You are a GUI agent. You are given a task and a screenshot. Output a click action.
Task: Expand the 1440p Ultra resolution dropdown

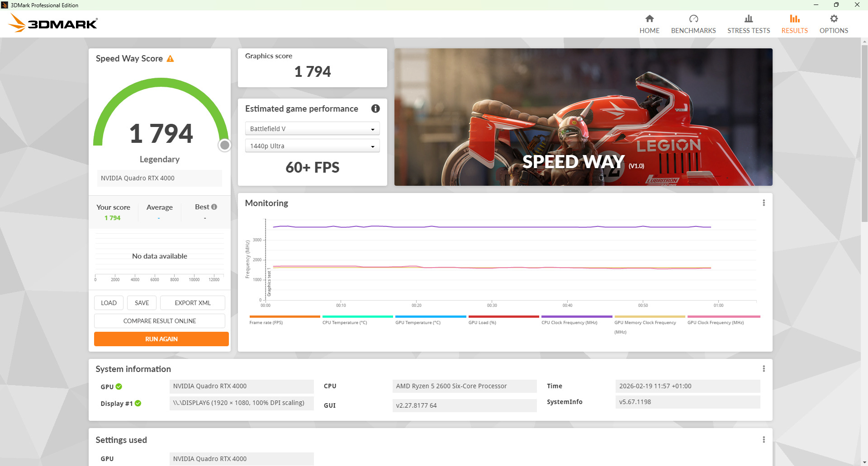[x=312, y=146]
